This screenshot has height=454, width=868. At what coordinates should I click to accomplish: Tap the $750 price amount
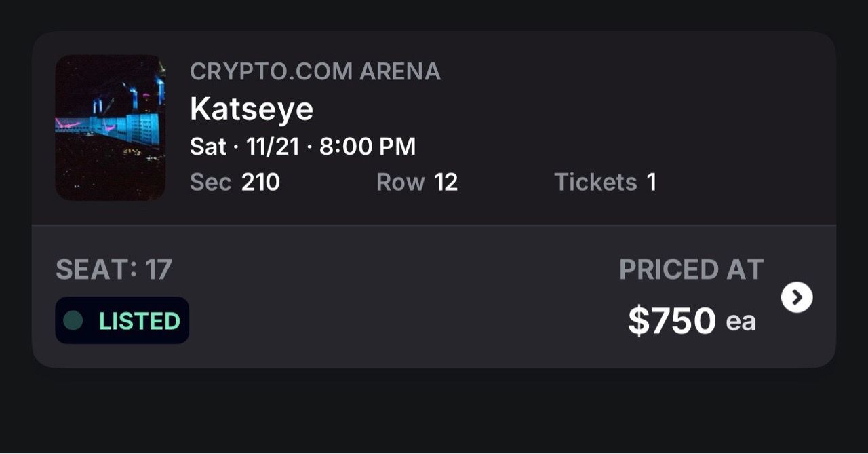point(672,320)
